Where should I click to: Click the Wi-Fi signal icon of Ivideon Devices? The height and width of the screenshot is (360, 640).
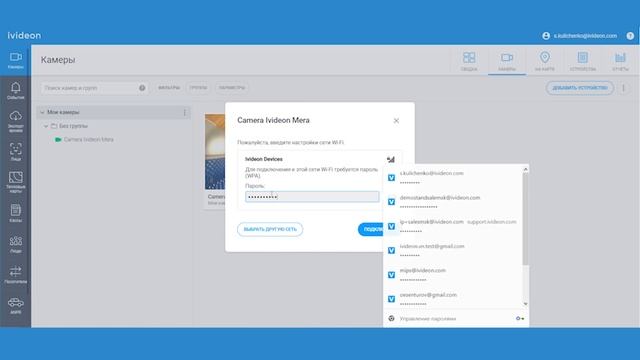tap(391, 159)
